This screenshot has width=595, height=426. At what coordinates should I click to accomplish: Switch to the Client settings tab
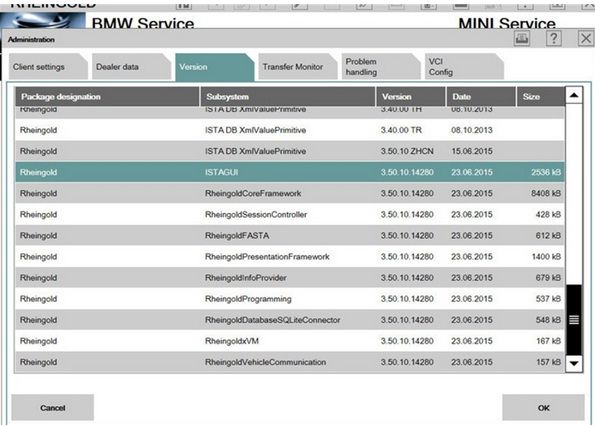(48, 67)
